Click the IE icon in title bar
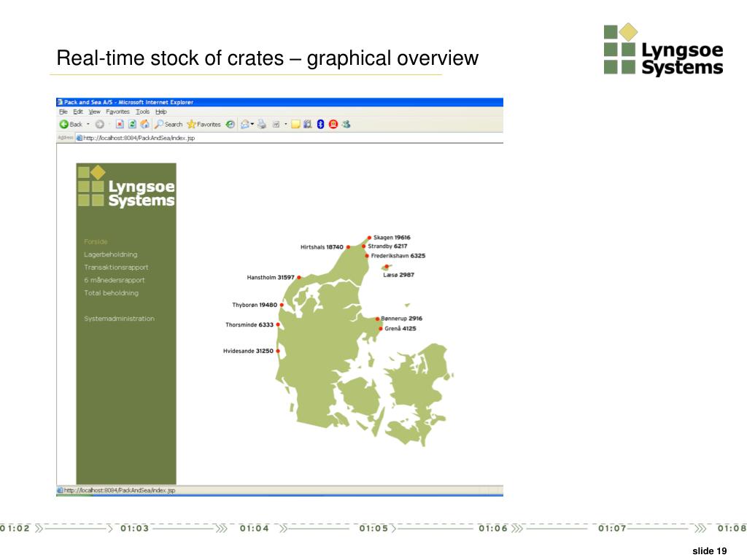This screenshot has height=560, width=747. pos(60,102)
